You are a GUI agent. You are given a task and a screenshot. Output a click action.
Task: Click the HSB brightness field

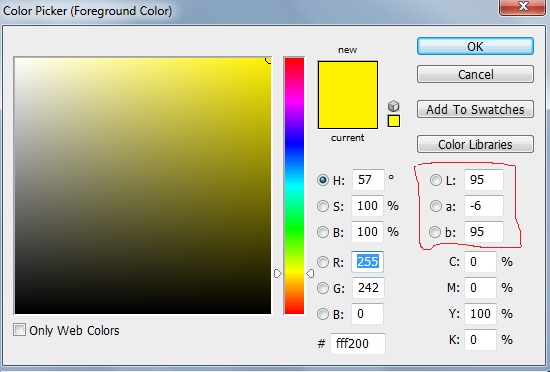tap(368, 232)
